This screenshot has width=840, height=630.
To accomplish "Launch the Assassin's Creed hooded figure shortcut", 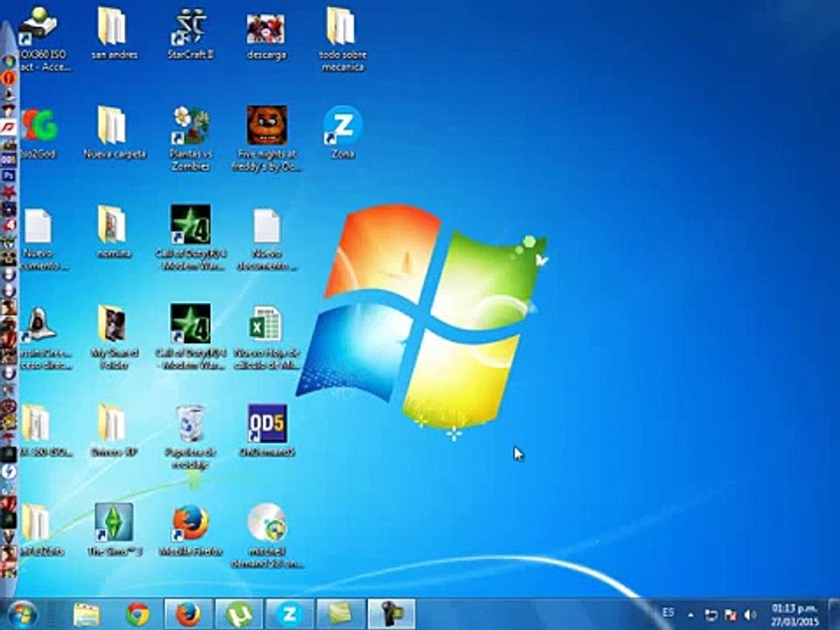I will [x=41, y=338].
